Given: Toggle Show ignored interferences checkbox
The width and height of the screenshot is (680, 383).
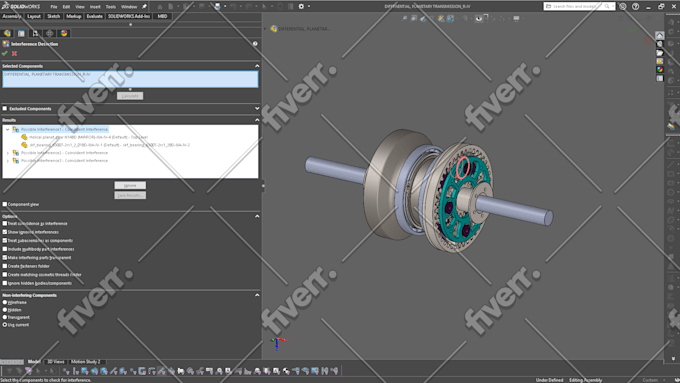Looking at the screenshot, I should point(5,232).
